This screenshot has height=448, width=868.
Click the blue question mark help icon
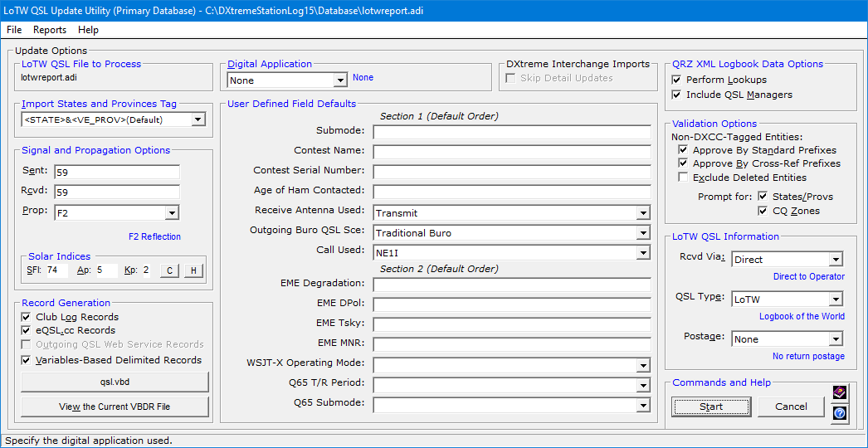tap(840, 413)
